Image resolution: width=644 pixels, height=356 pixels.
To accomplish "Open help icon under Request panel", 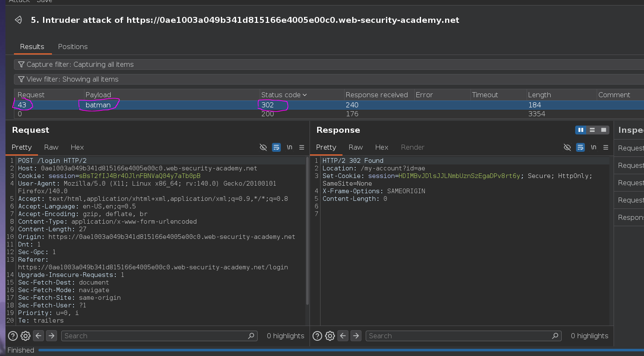I will pos(13,336).
